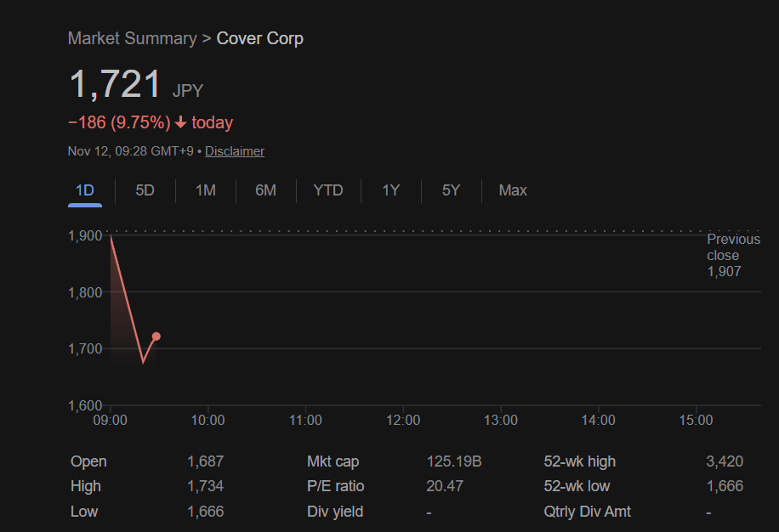Screen dimensions: 779x532
Task: Click the P/E ratio value 20.47
Action: coord(445,486)
